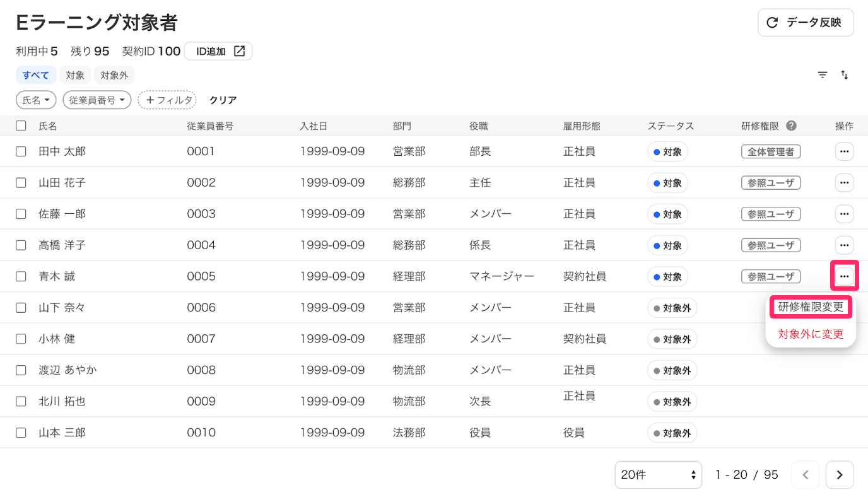Screen dimensions: 868x502
Task: Click the sort arrows icon
Action: (x=845, y=75)
